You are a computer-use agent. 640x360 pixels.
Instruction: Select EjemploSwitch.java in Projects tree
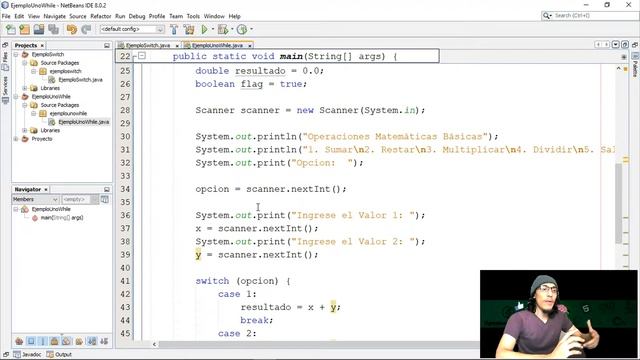tap(80, 80)
